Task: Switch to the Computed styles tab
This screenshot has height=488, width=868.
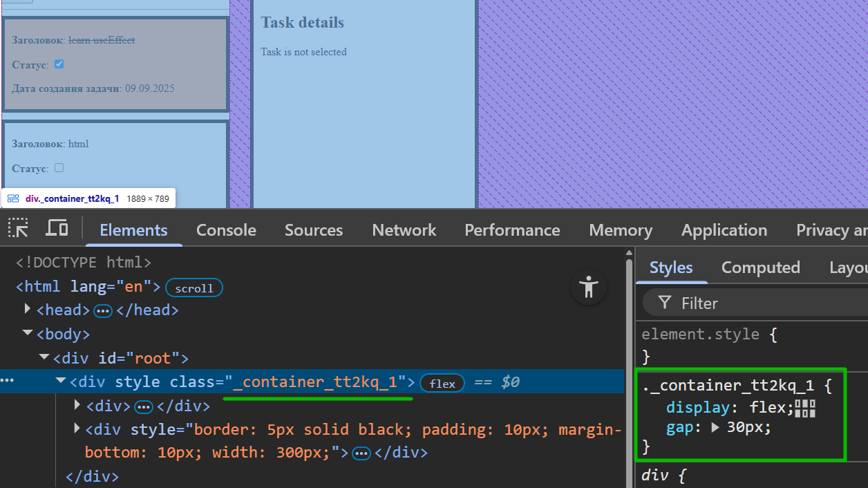Action: coord(760,268)
